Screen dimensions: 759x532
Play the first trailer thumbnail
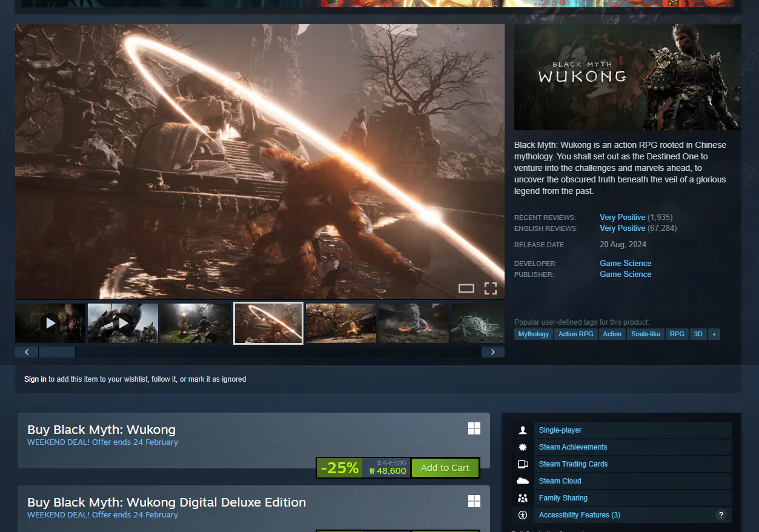[50, 322]
